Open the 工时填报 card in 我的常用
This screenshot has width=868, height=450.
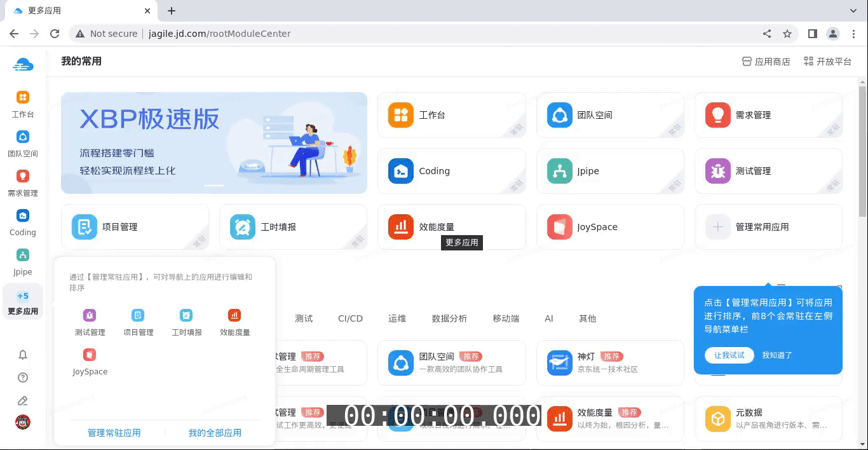point(293,227)
